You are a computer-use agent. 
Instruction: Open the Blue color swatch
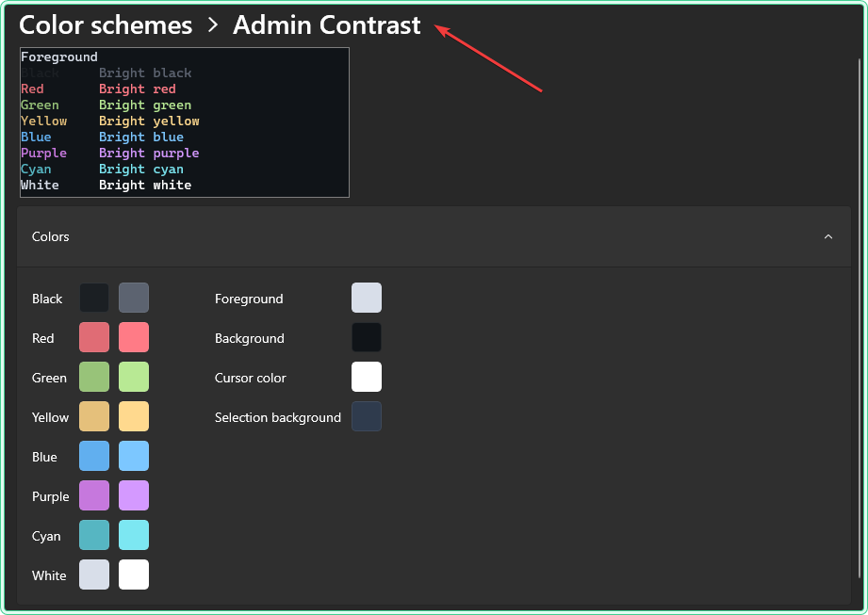tap(93, 456)
